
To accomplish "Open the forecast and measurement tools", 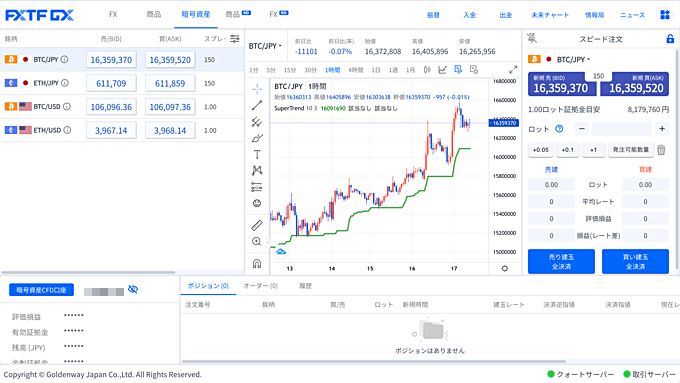I will tap(257, 187).
